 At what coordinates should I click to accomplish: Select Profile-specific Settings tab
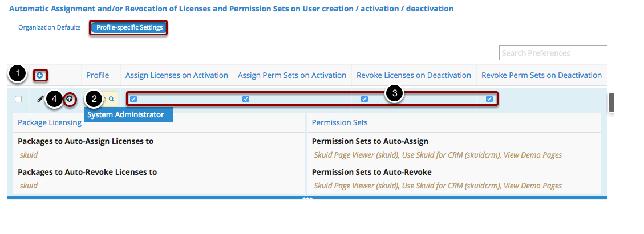129,27
